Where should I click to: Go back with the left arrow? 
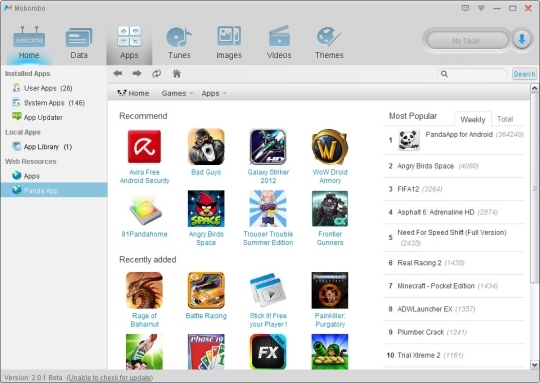(x=118, y=73)
